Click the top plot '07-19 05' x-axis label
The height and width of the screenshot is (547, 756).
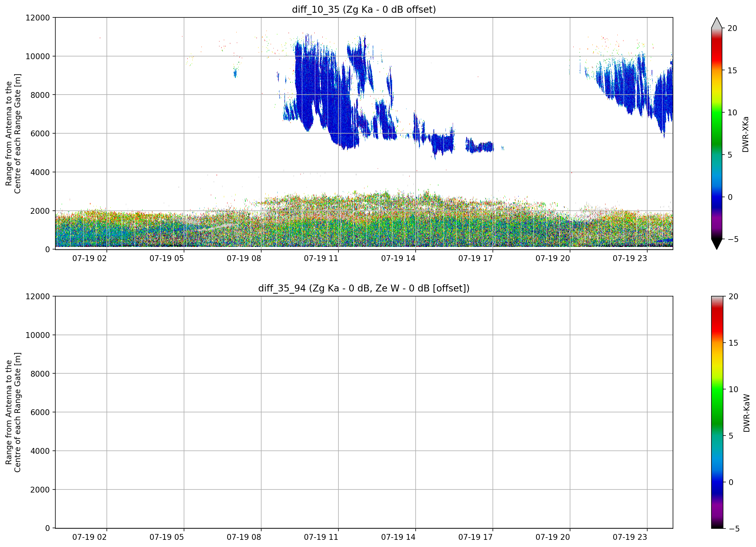pos(167,258)
